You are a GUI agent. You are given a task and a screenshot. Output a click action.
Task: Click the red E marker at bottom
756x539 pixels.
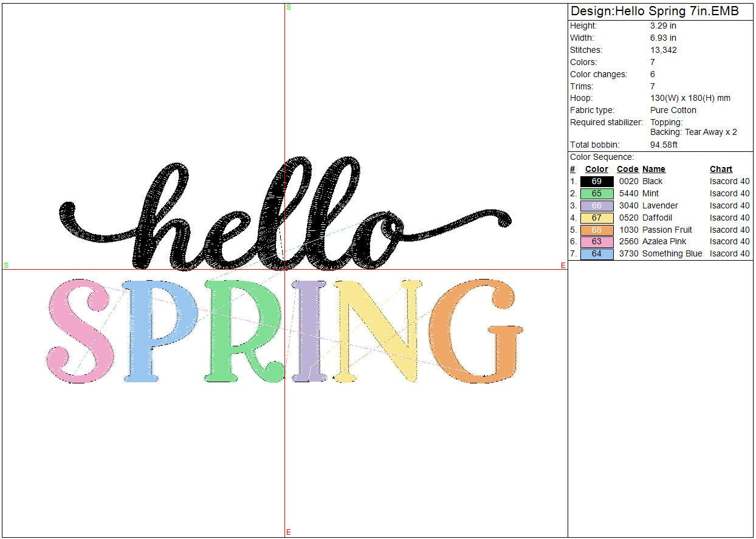pos(288,532)
